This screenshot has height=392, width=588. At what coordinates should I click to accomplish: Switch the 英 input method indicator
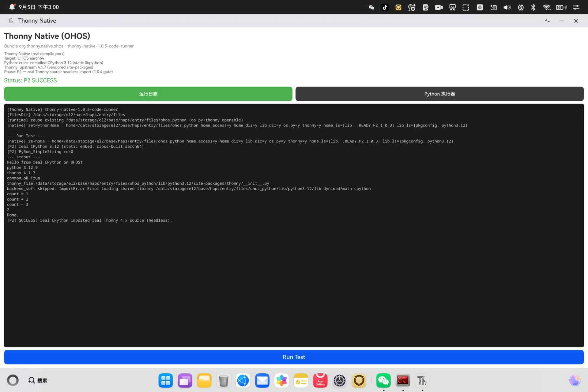tap(480, 7)
